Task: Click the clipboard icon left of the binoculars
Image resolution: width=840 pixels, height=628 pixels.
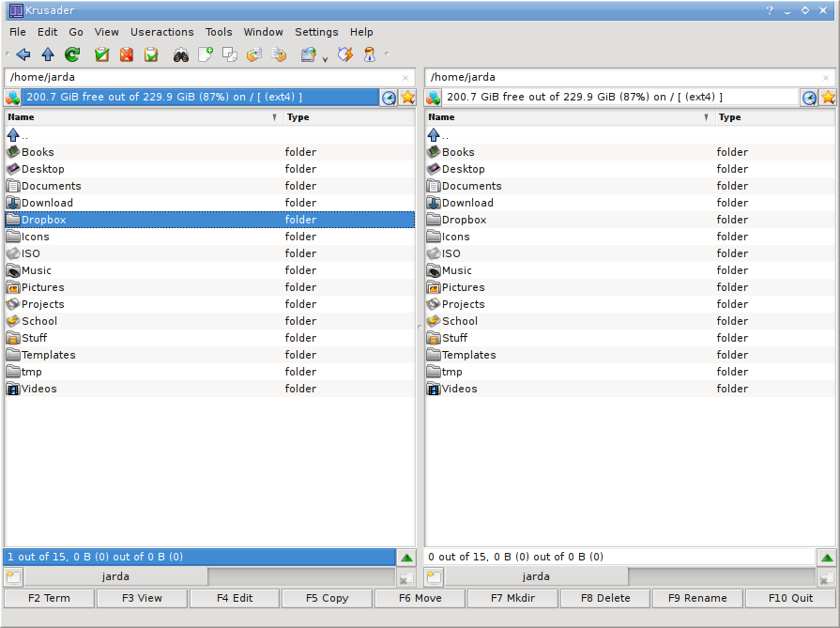Action: [x=151, y=54]
